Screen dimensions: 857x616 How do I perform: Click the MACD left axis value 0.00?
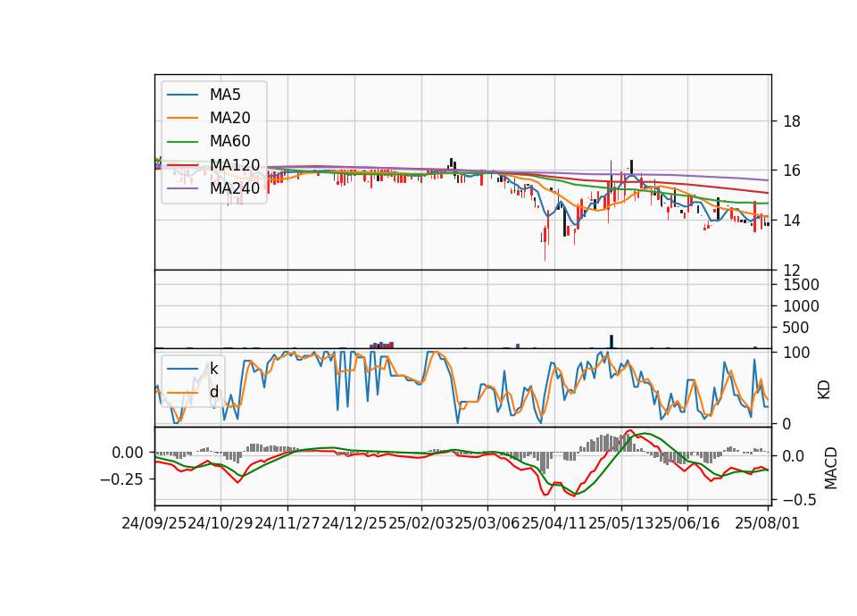[128, 453]
